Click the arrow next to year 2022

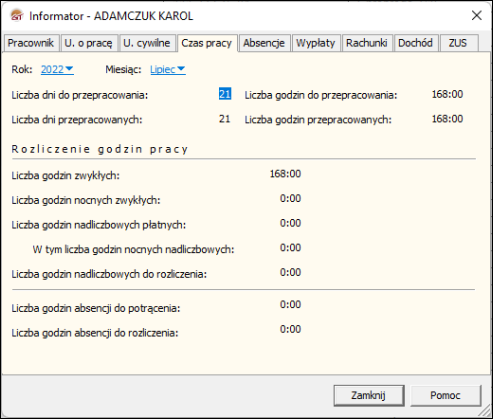pos(69,68)
